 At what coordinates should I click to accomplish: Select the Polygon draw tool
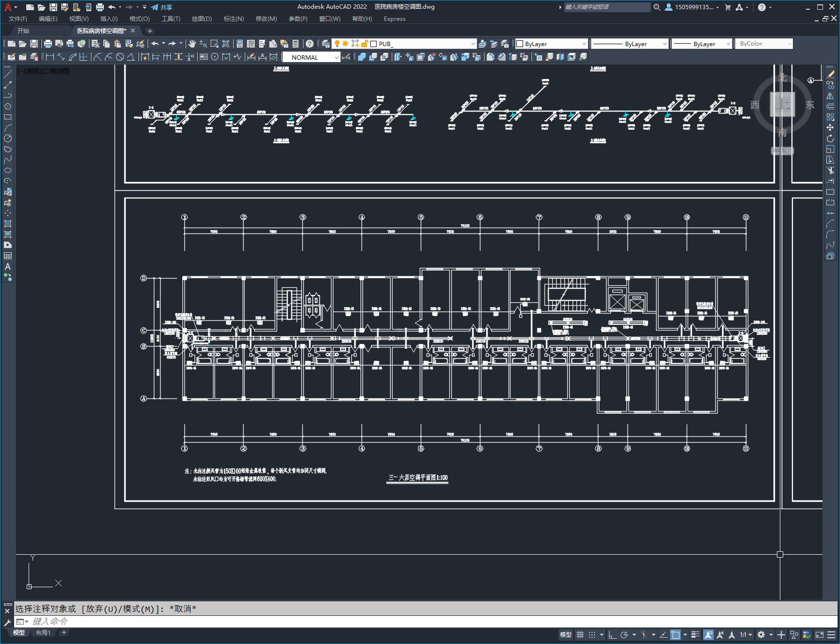(8, 106)
